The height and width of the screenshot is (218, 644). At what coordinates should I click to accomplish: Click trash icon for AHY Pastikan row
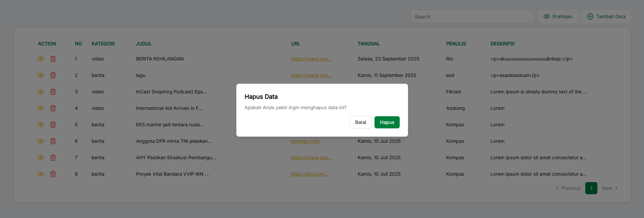click(x=53, y=158)
